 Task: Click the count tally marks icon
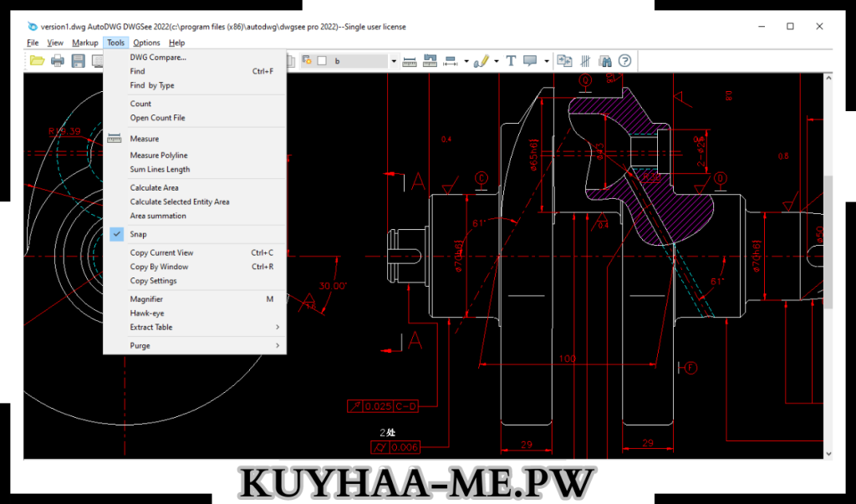[585, 61]
